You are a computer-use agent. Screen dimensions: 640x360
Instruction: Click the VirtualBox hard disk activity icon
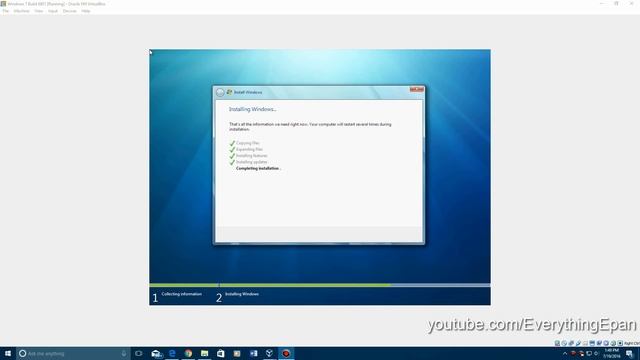pos(557,343)
